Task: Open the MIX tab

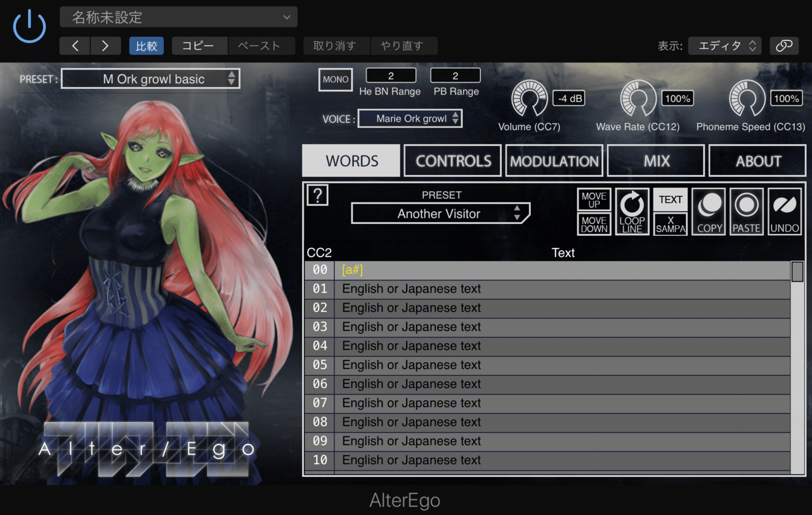Action: pos(655,160)
